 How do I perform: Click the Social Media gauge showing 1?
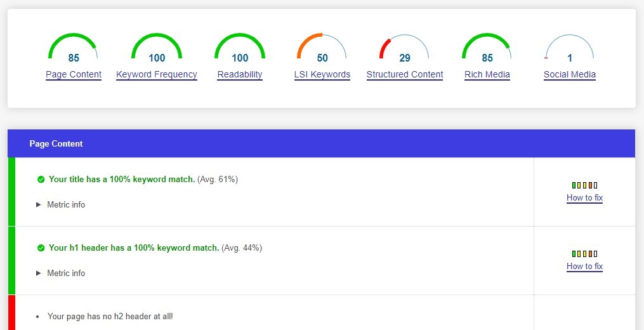(570, 48)
